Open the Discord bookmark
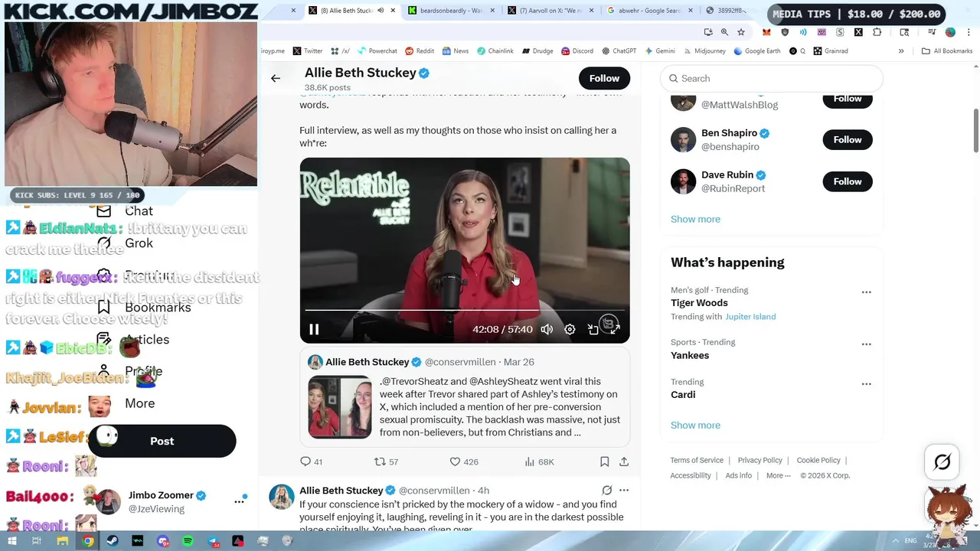980x551 pixels. click(577, 51)
